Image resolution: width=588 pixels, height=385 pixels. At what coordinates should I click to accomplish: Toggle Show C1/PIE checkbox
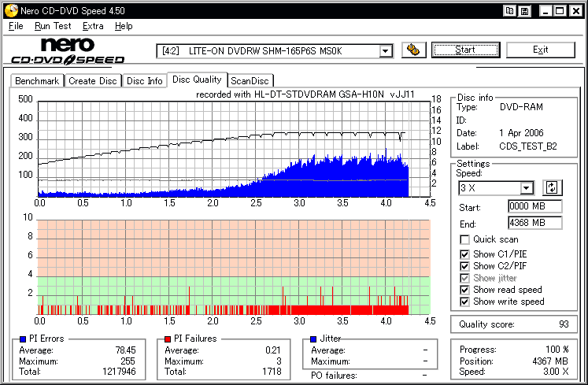(x=464, y=254)
